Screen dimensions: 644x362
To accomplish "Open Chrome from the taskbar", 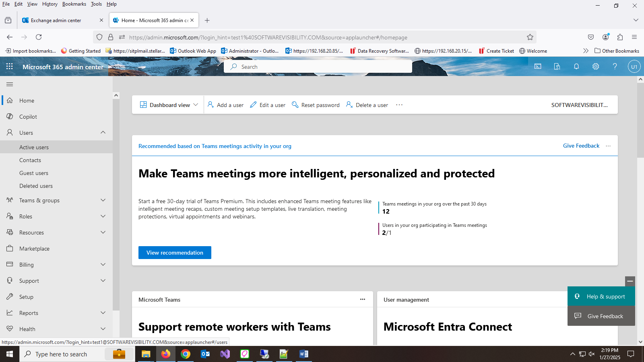I will pos(186,354).
